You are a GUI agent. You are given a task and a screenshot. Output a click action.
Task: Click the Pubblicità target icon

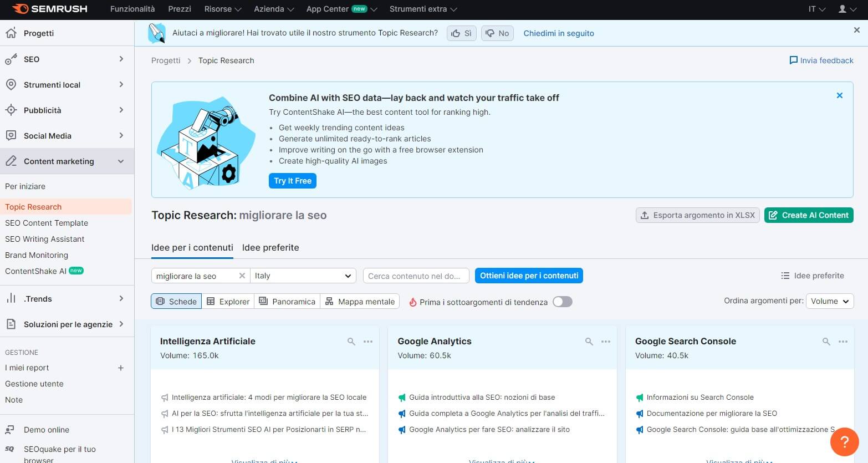click(x=11, y=110)
